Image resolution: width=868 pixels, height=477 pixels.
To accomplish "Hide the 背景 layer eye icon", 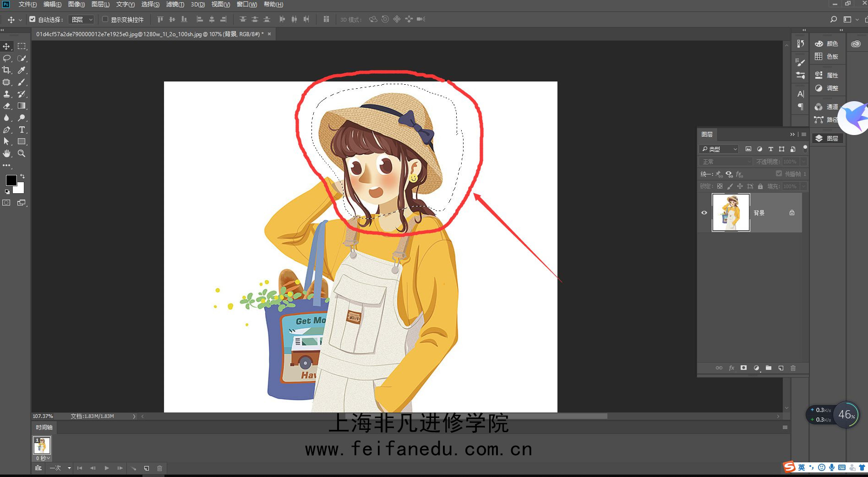I will (704, 213).
